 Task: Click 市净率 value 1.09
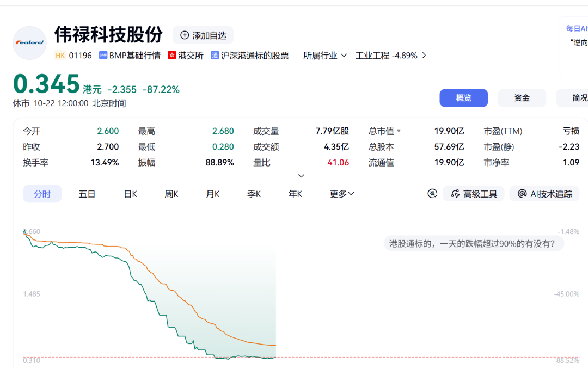(571, 162)
